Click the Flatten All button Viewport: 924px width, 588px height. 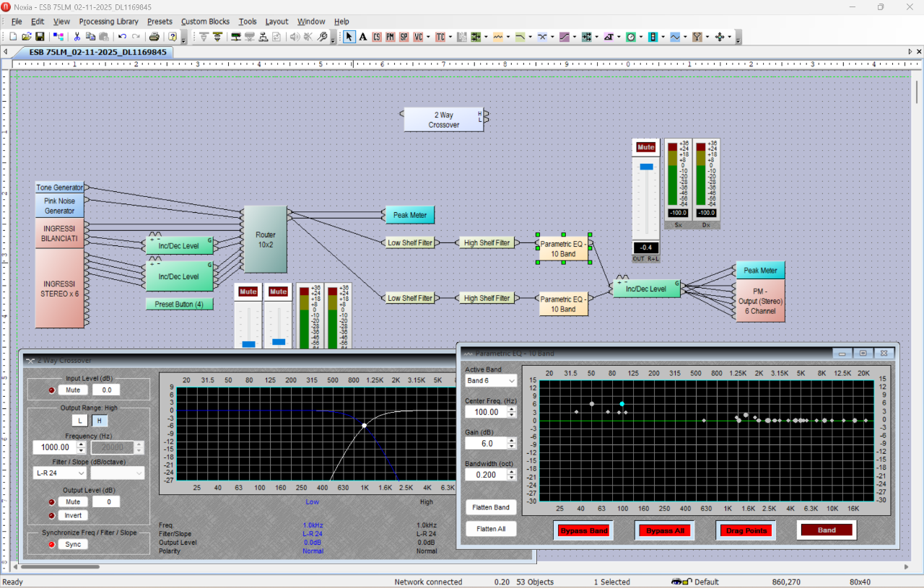pos(491,529)
